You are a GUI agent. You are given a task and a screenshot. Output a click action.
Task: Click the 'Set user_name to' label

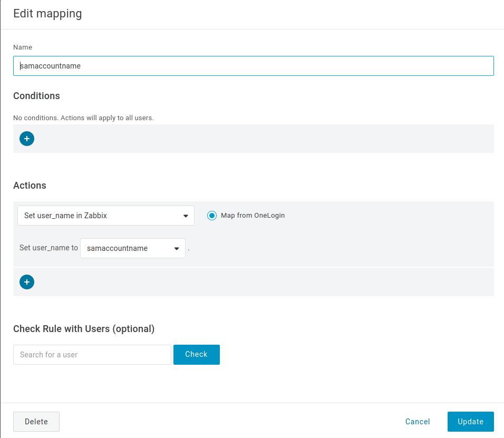[x=49, y=248]
